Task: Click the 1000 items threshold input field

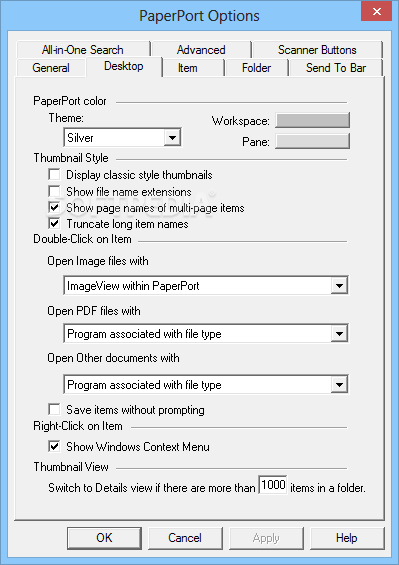Action: 273,485
